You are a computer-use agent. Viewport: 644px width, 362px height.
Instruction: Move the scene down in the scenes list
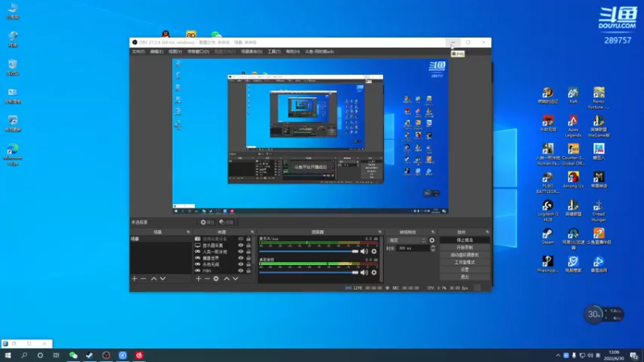tap(163, 278)
